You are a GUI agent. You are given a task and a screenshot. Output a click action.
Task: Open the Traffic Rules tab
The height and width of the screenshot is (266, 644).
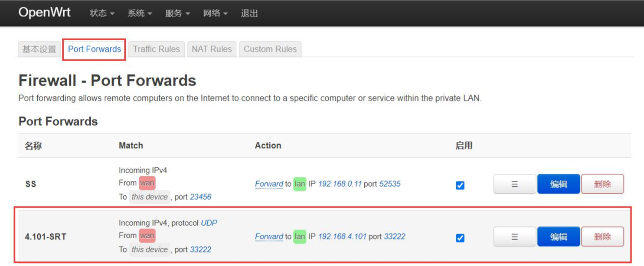pyautogui.click(x=156, y=49)
